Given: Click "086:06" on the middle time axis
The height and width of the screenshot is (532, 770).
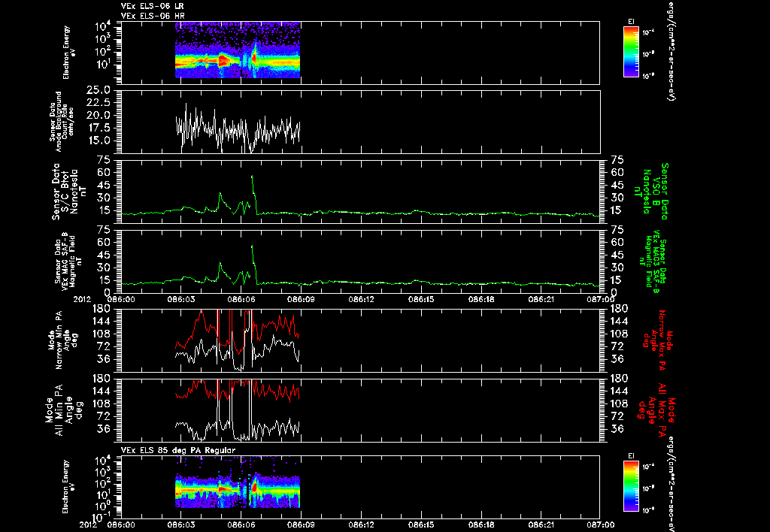Looking at the screenshot, I should 241,299.
